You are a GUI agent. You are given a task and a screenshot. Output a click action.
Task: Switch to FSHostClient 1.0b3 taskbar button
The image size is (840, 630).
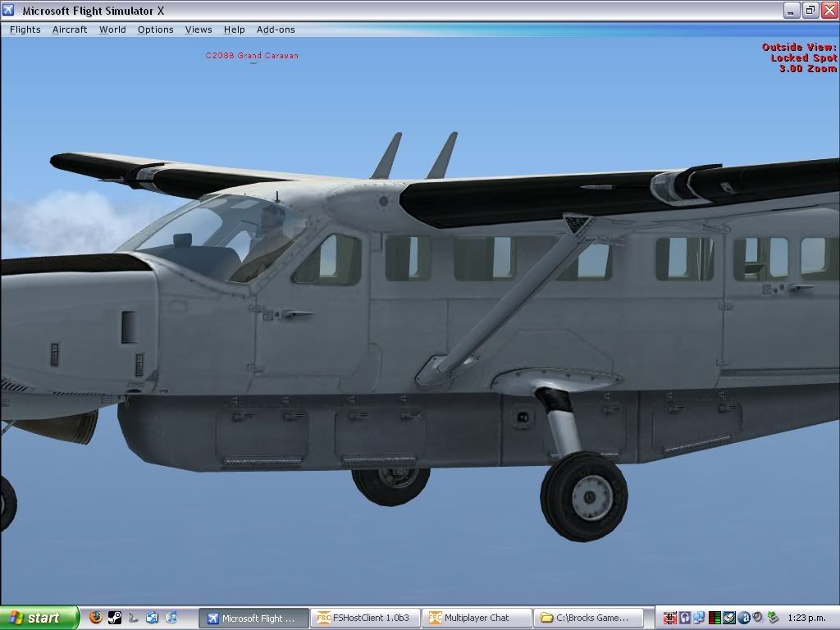[366, 618]
